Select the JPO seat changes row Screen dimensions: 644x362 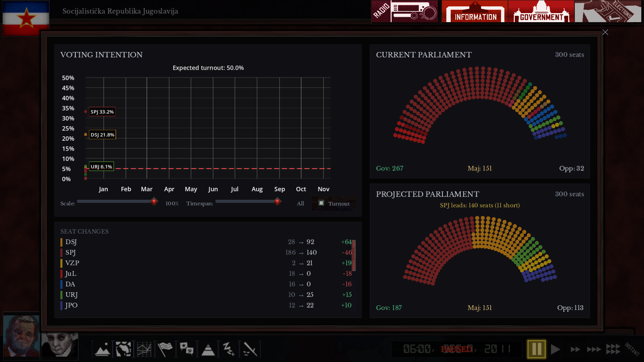click(206, 305)
